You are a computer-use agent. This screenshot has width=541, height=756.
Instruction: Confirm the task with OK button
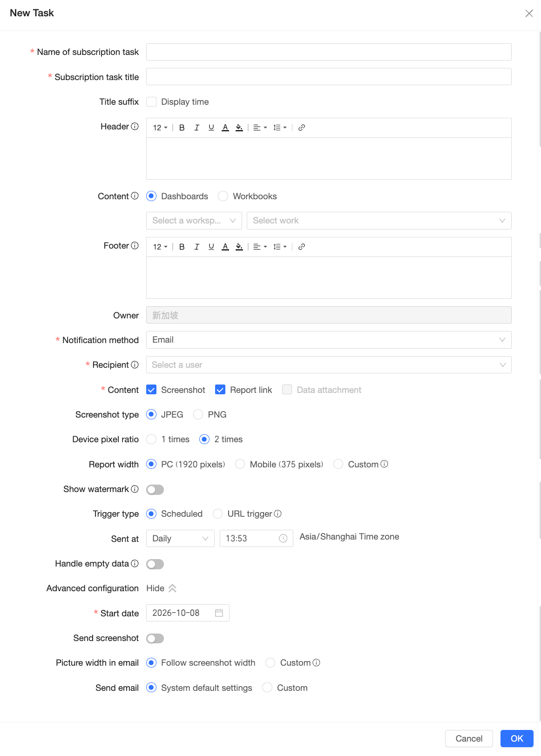517,738
